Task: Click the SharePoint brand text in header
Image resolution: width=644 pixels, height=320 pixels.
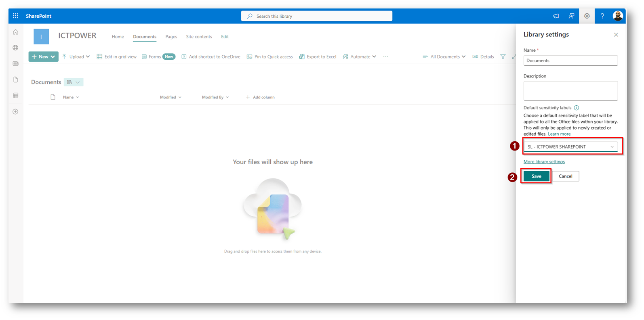Action: (x=38, y=16)
